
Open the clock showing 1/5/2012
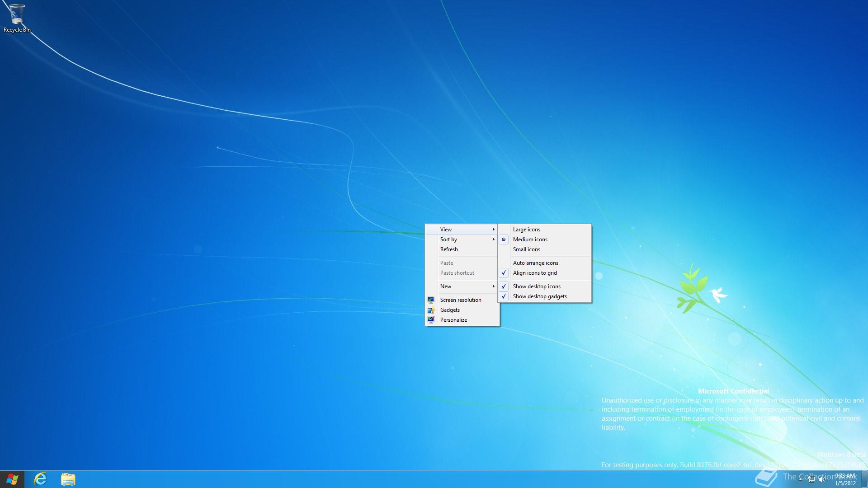(845, 479)
